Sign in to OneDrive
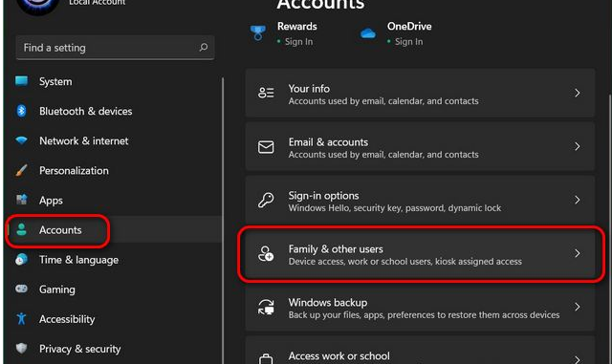612x364 pixels. (x=408, y=42)
